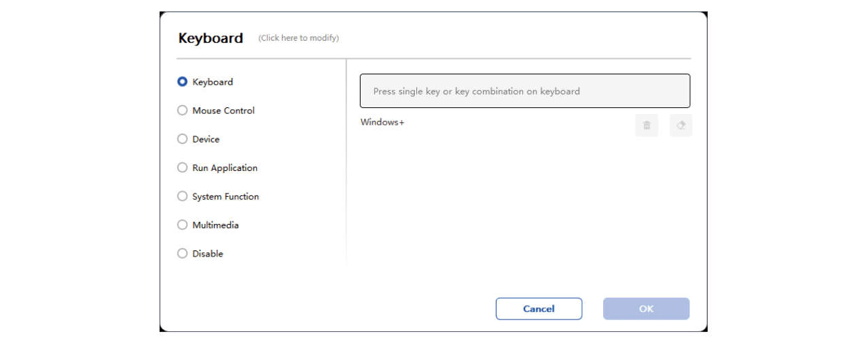Click the "(Click here to modify)" link
This screenshot has width=868, height=342.
tap(298, 38)
